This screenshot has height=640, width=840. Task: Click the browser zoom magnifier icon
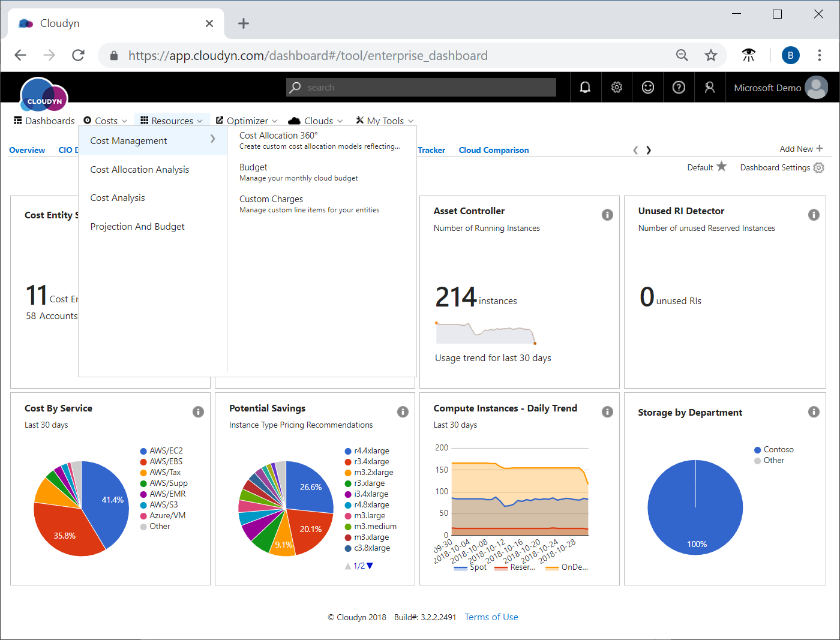tap(682, 55)
